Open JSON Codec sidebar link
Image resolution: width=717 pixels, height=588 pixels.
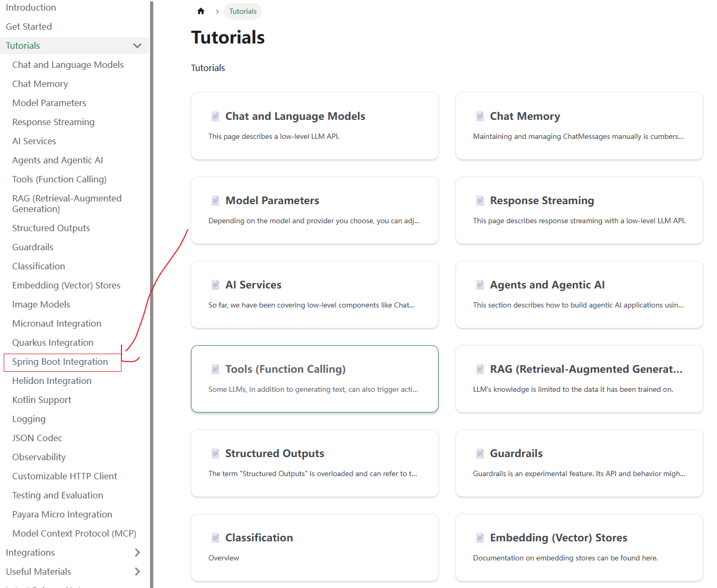point(37,438)
